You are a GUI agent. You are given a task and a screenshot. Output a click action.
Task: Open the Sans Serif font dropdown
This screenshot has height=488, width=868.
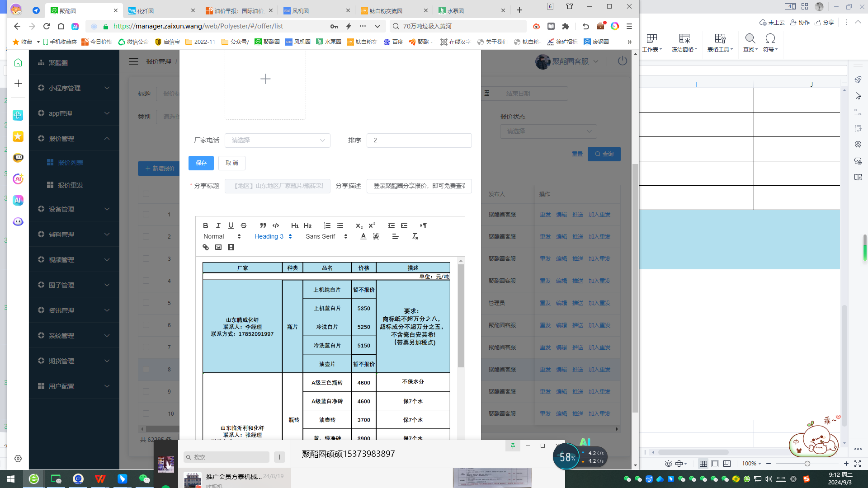pyautogui.click(x=326, y=236)
